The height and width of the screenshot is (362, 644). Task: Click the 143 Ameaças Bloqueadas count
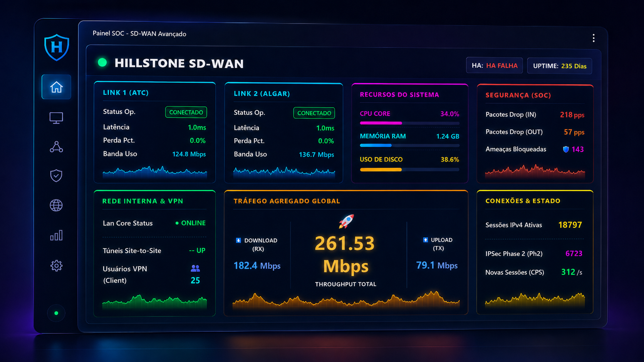click(x=577, y=149)
